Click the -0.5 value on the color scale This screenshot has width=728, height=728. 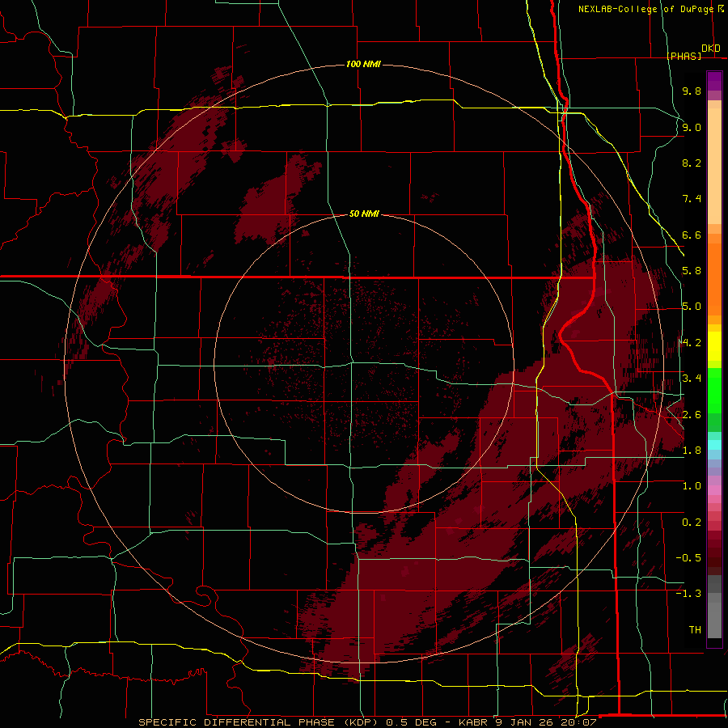688,558
